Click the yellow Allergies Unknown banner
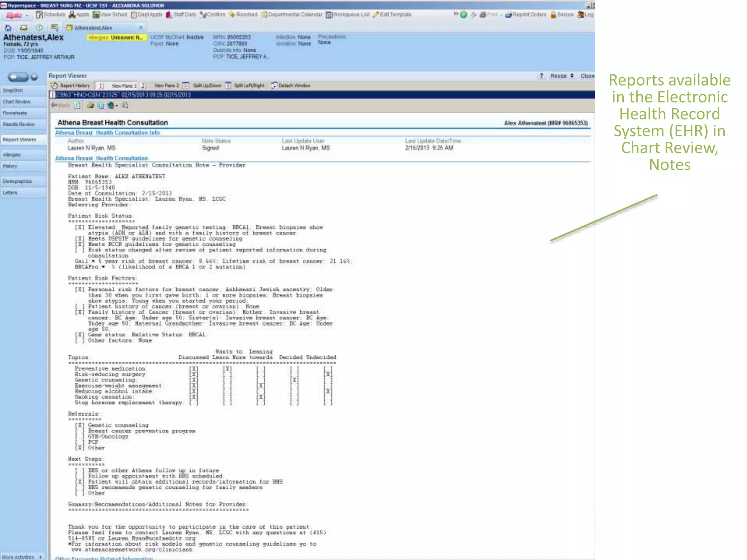Viewport: 747px width, 560px height. [117, 38]
